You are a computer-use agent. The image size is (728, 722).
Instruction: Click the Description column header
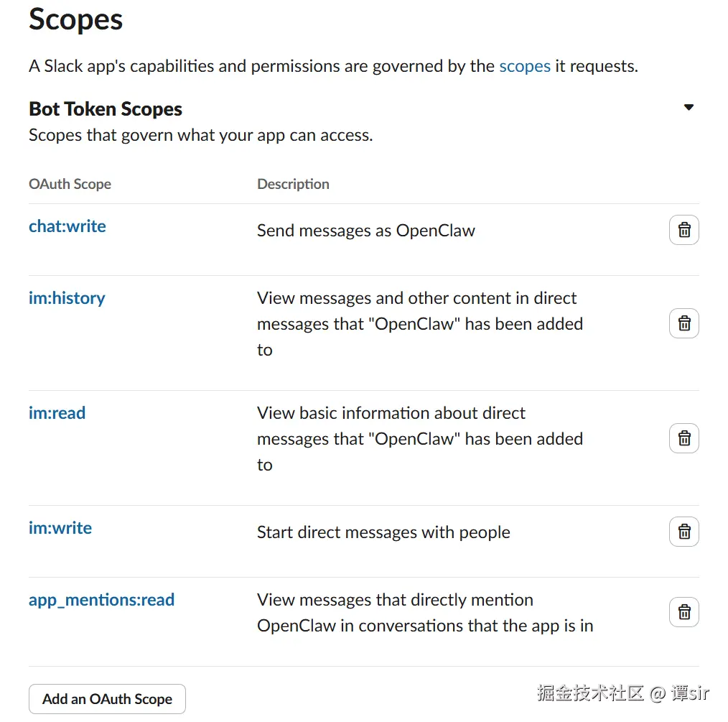point(293,184)
